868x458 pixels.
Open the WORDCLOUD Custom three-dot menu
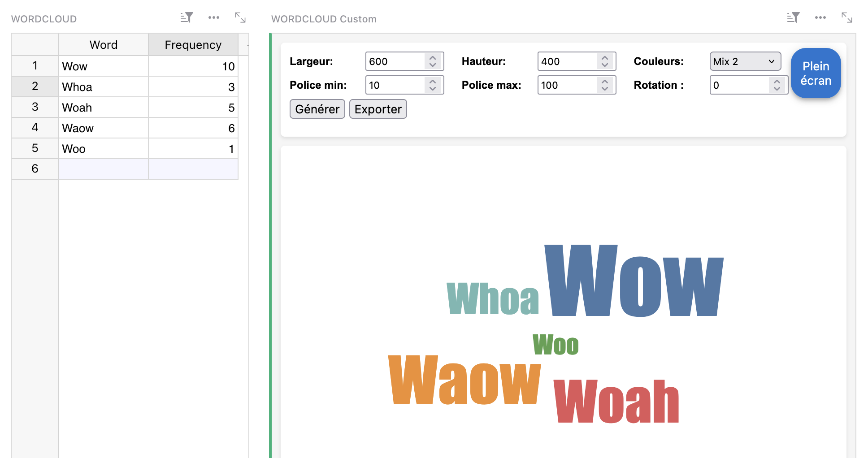(x=820, y=17)
